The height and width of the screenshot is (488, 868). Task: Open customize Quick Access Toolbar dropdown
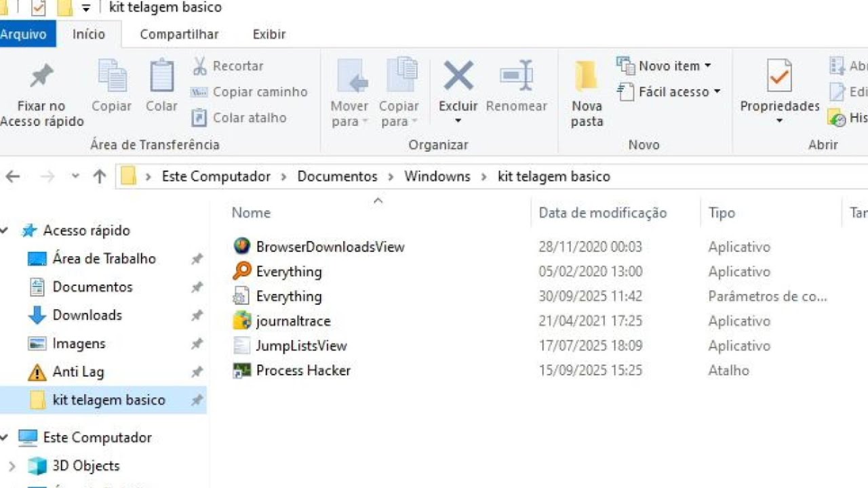(x=85, y=8)
